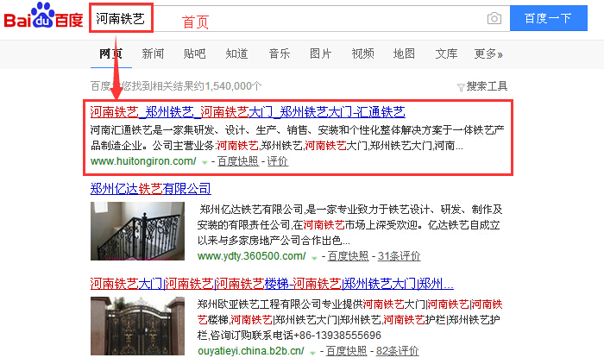Open 百度快照 for ouyatieyi result

tap(346, 351)
